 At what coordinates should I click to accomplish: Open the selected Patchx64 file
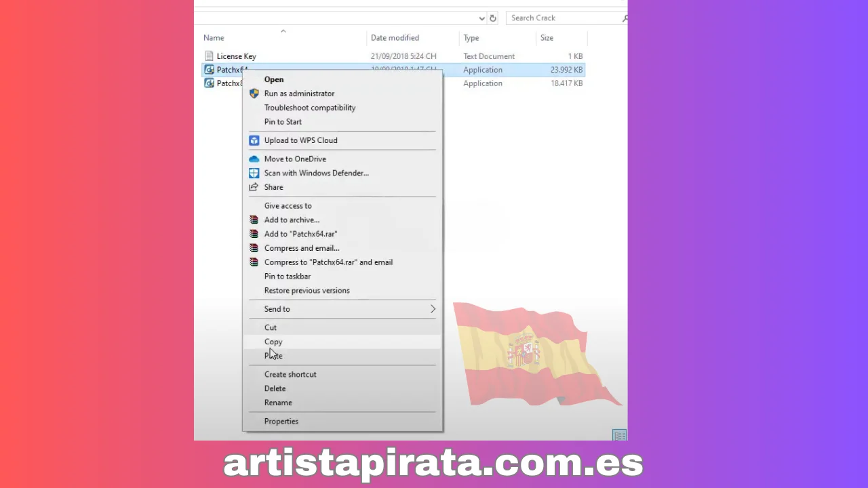point(274,79)
